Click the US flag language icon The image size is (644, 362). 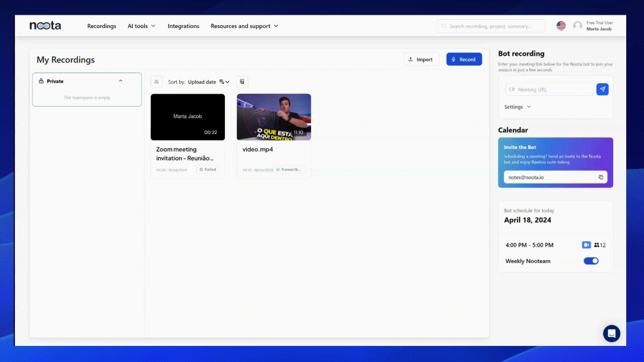click(561, 26)
